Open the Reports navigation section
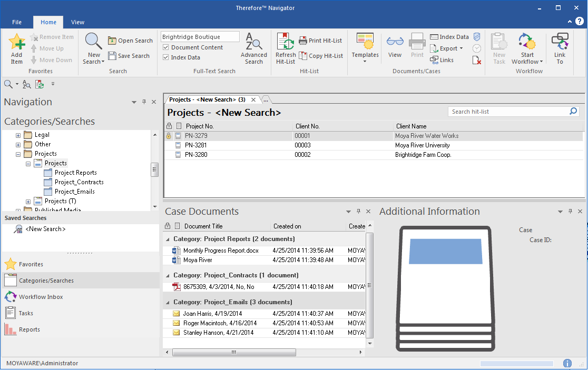This screenshot has height=370, width=588. coord(29,329)
